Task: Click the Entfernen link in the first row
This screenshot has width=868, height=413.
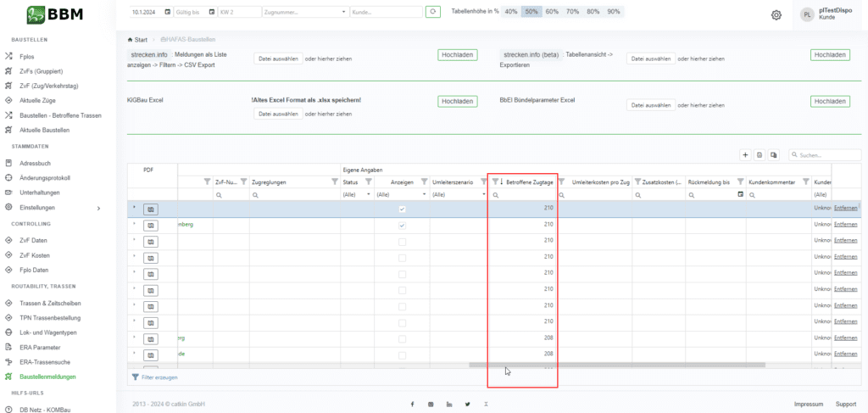Action: [x=845, y=209]
